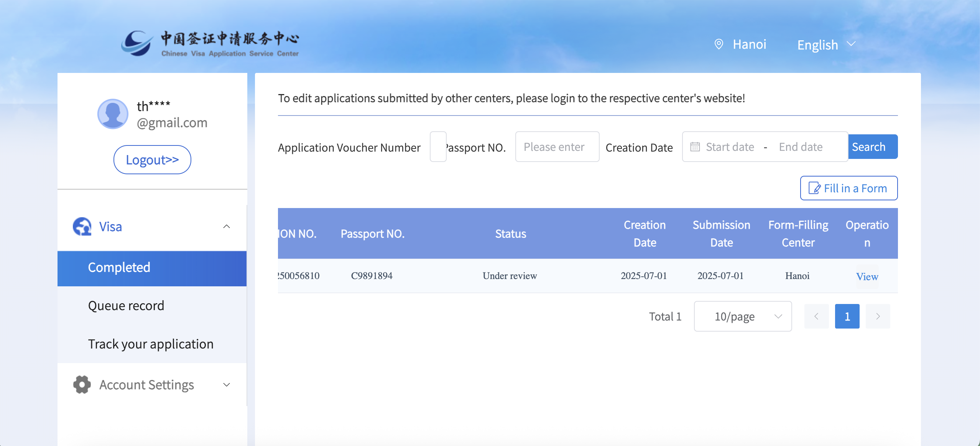Image resolution: width=980 pixels, height=446 pixels.
Task: Go to previous page with left arrow
Action: (816, 316)
